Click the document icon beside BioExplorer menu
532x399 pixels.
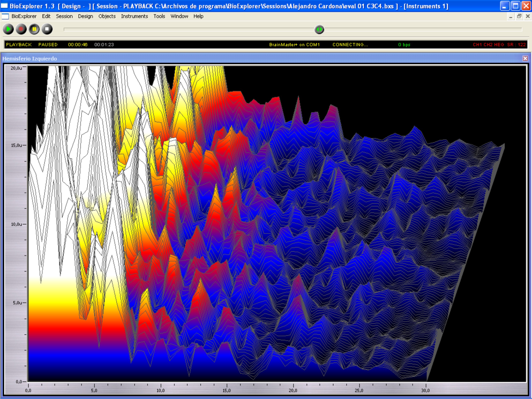point(5,16)
